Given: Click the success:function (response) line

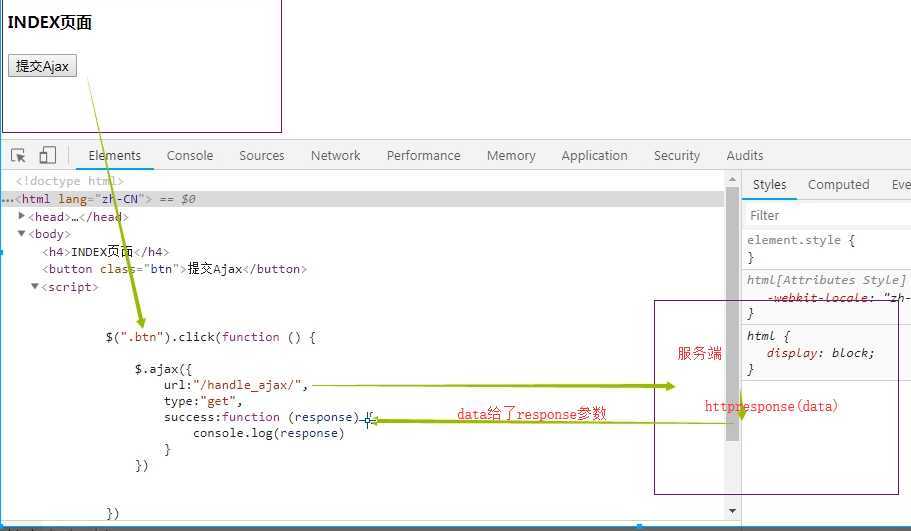Looking at the screenshot, I should pos(261,417).
